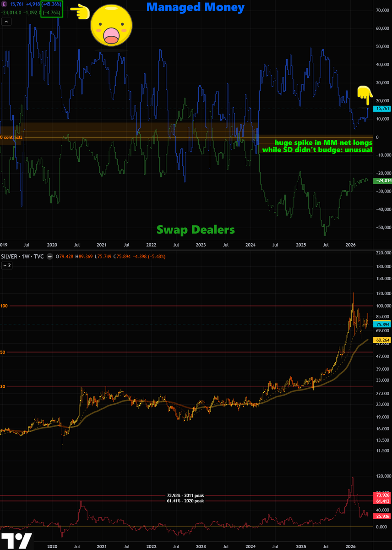Click the red 25.936 value label
This screenshot has width=392, height=550.
click(x=382, y=516)
